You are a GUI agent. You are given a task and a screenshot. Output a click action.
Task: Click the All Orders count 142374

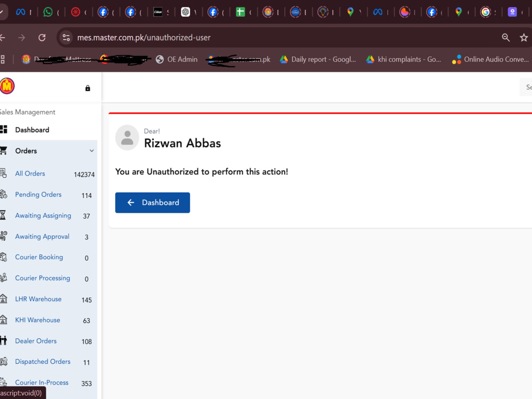84,174
